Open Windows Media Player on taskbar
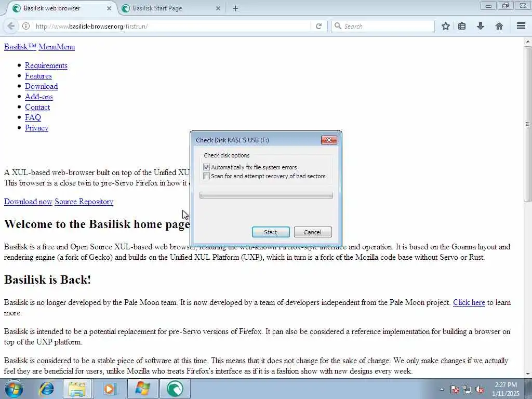Viewport: 532px width, 399px height. [x=110, y=389]
